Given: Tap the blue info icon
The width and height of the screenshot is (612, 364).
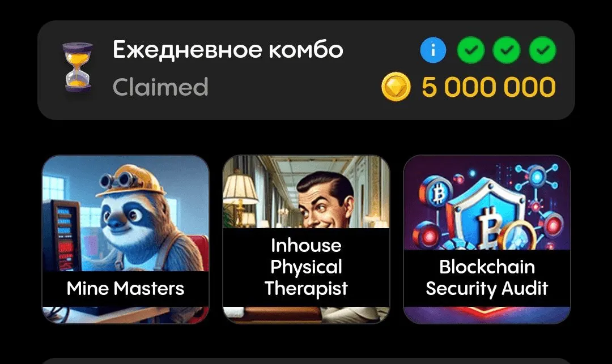Looking at the screenshot, I should (433, 50).
